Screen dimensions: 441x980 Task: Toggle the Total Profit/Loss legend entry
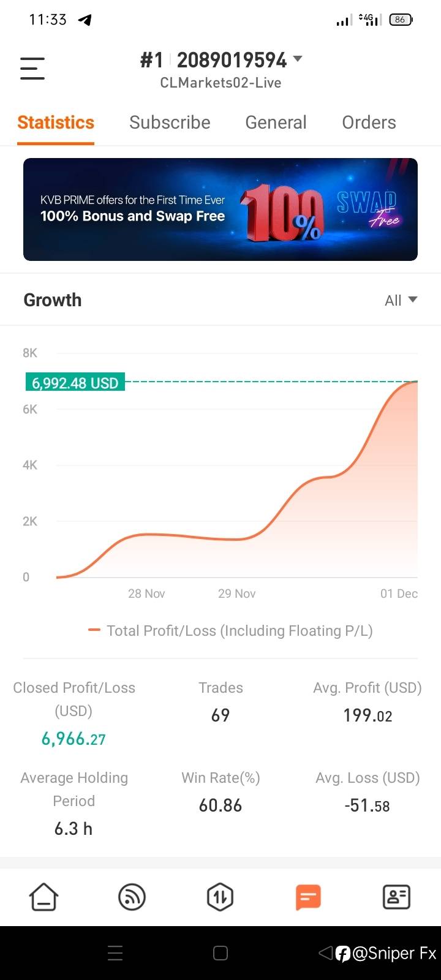tap(230, 631)
